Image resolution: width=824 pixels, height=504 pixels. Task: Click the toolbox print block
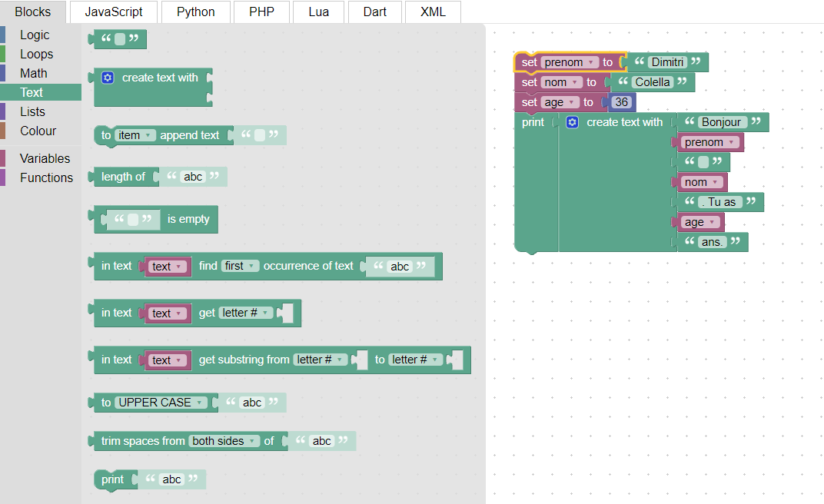click(x=112, y=479)
